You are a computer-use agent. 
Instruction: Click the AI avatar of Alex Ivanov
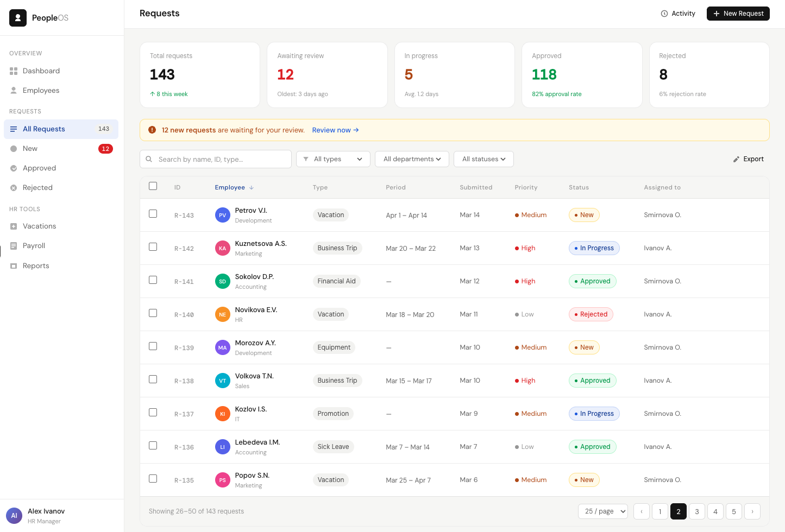(14, 516)
